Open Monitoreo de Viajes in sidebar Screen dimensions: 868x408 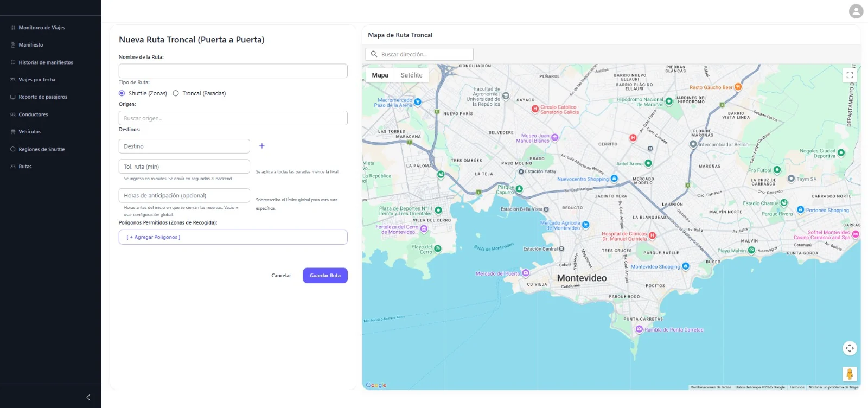click(42, 28)
